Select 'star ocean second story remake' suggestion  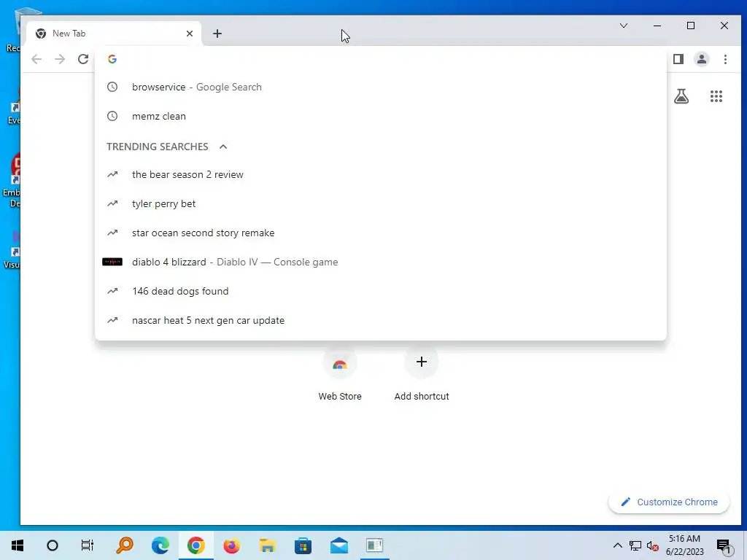click(x=381, y=233)
